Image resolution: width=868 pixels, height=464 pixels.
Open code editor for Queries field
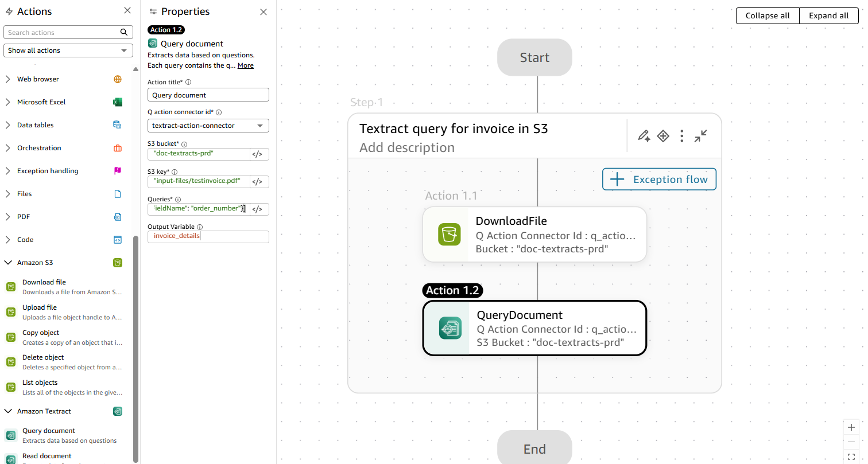257,209
